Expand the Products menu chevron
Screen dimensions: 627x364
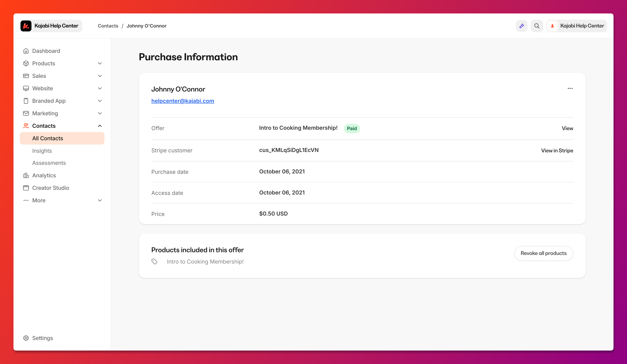[x=100, y=63]
